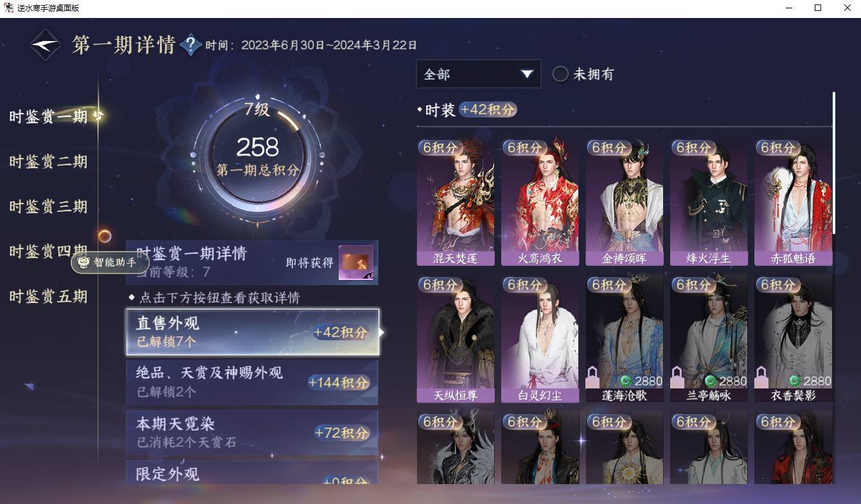Viewport: 861px width, 504px height.
Task: Expand the 全部 category dropdown
Action: (479, 74)
